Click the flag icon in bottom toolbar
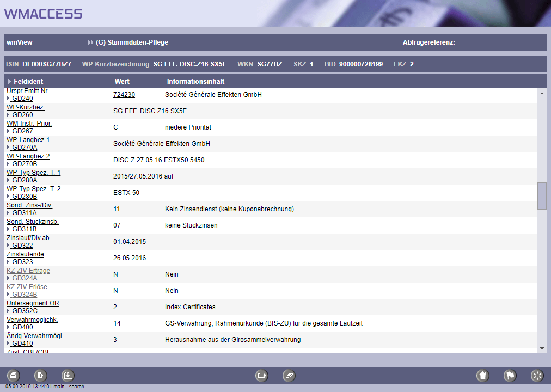The width and height of the screenshot is (551, 392). [510, 375]
